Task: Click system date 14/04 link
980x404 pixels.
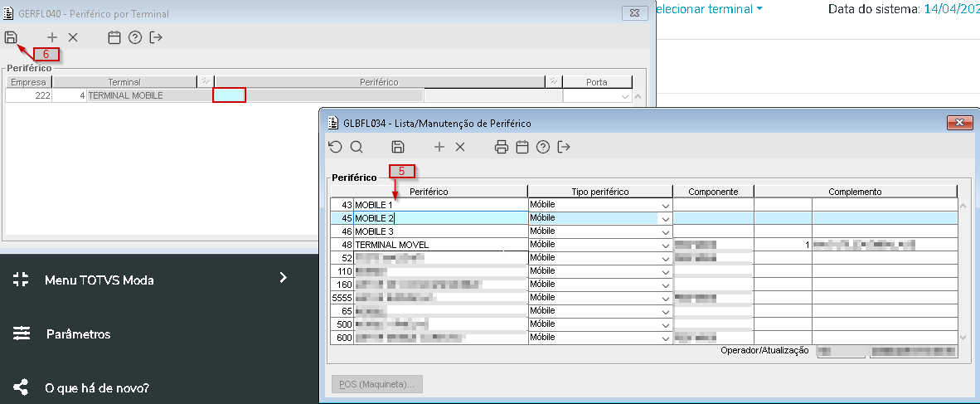Action: click(x=951, y=9)
